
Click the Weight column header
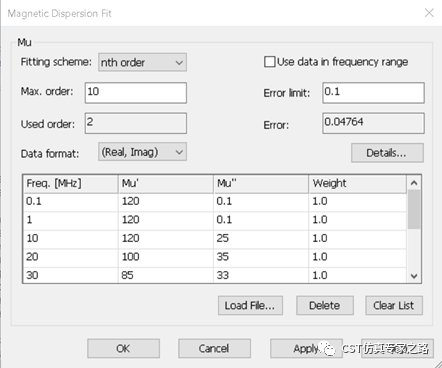click(358, 183)
